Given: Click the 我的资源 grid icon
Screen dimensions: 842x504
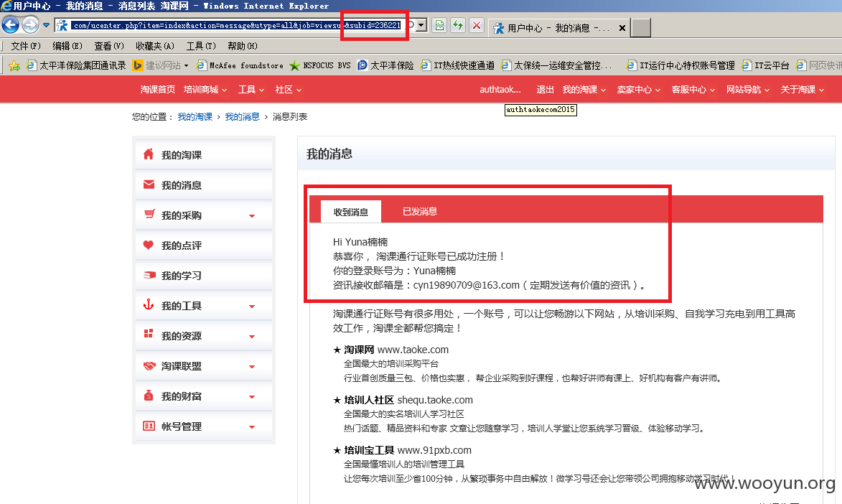Looking at the screenshot, I should coord(149,334).
